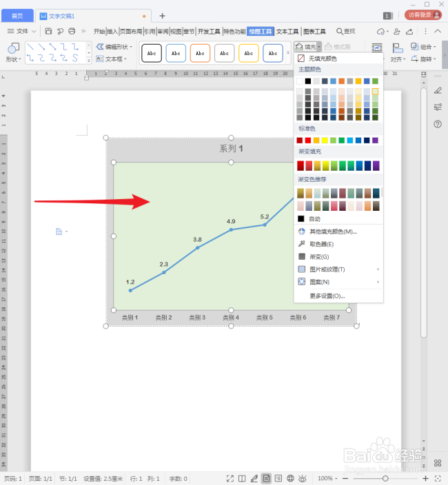Toggle outline view in status bar
448x485 pixels.
coord(278,479)
